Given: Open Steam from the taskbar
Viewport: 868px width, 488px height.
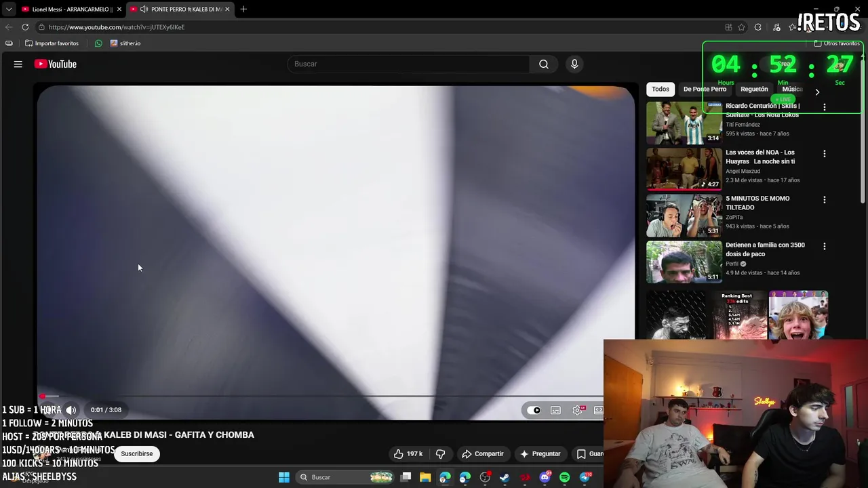Looking at the screenshot, I should point(505,477).
